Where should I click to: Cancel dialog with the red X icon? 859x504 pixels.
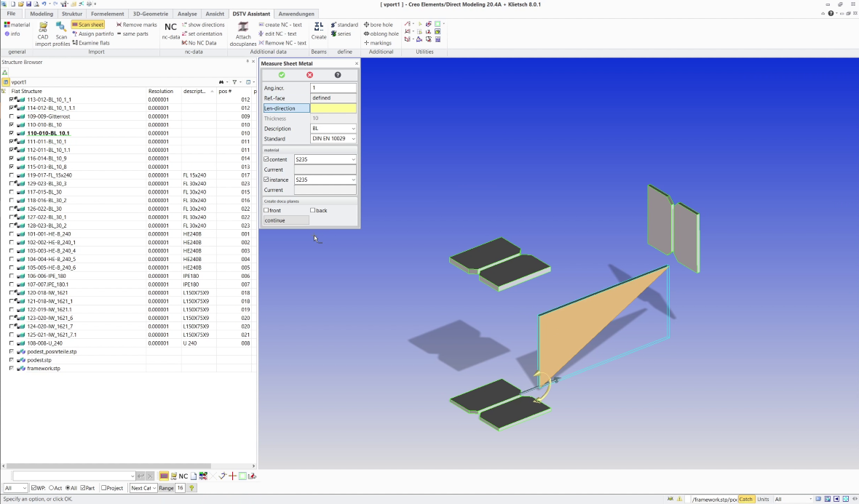click(x=309, y=75)
